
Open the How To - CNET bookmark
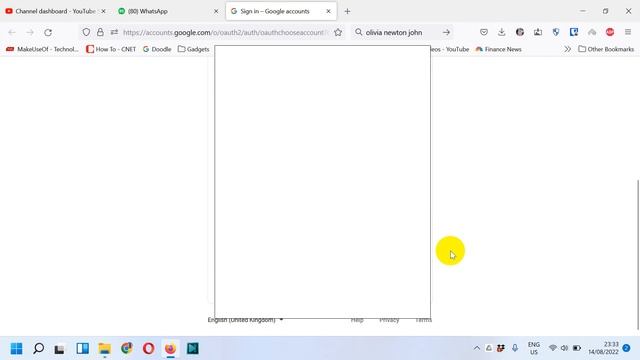pos(111,49)
